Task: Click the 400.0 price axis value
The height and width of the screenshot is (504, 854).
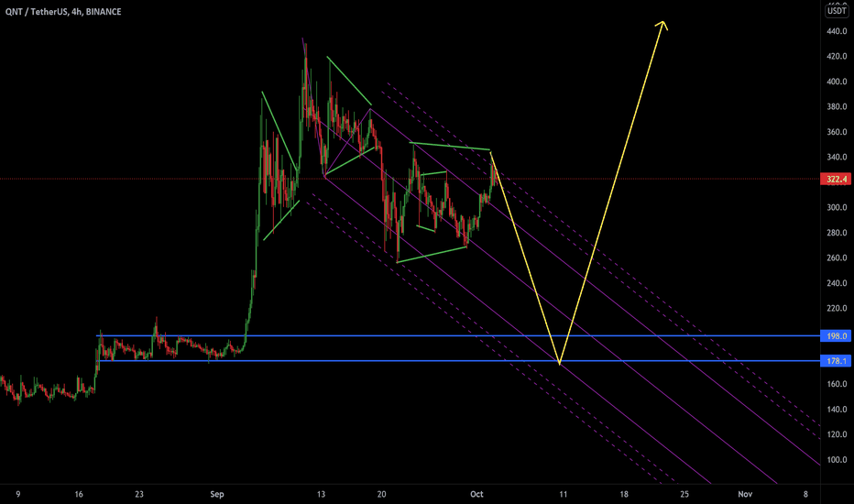Action: 837,82
